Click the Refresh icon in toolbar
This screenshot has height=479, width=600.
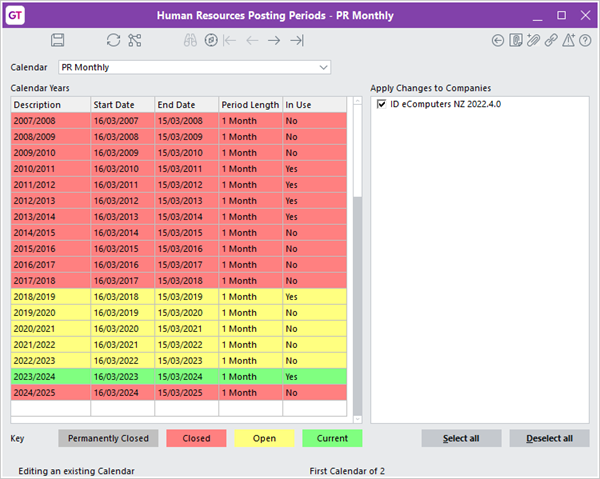pyautogui.click(x=113, y=40)
